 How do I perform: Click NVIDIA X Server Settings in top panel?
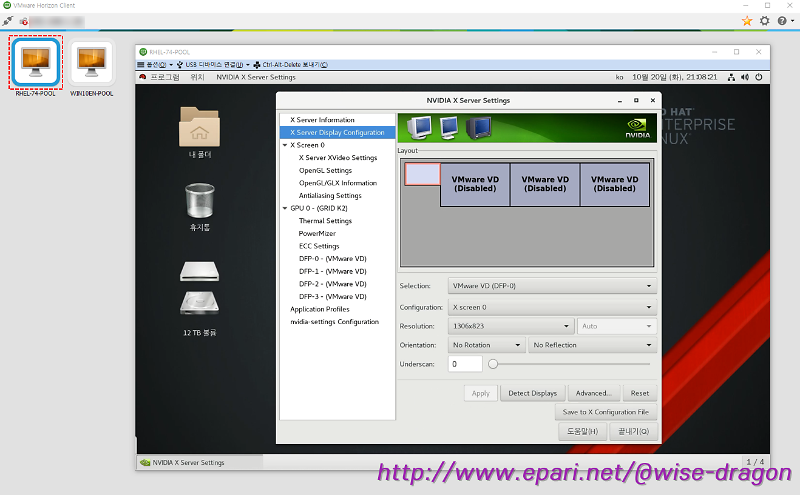point(256,77)
